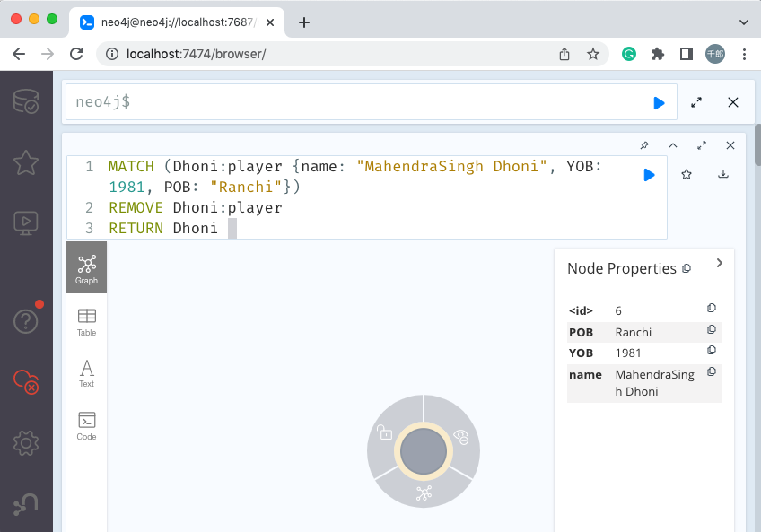Open the Chrome profile avatar
This screenshot has height=532, width=761.
click(715, 54)
